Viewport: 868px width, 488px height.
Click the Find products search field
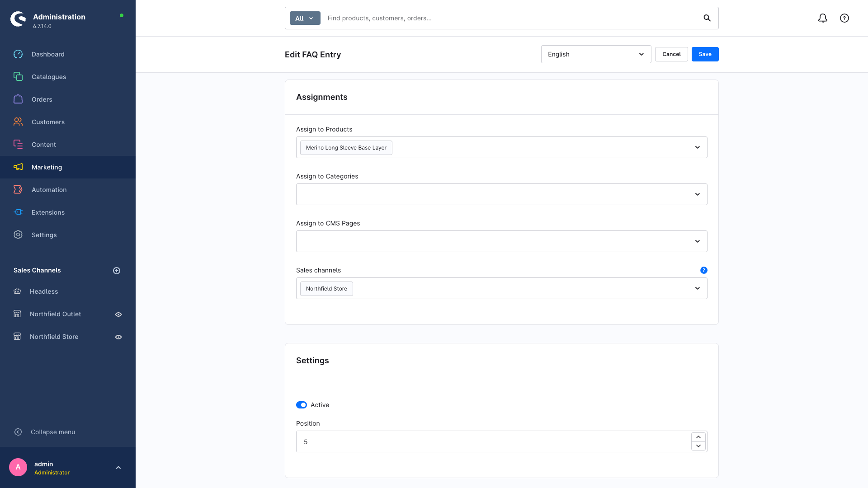[511, 18]
